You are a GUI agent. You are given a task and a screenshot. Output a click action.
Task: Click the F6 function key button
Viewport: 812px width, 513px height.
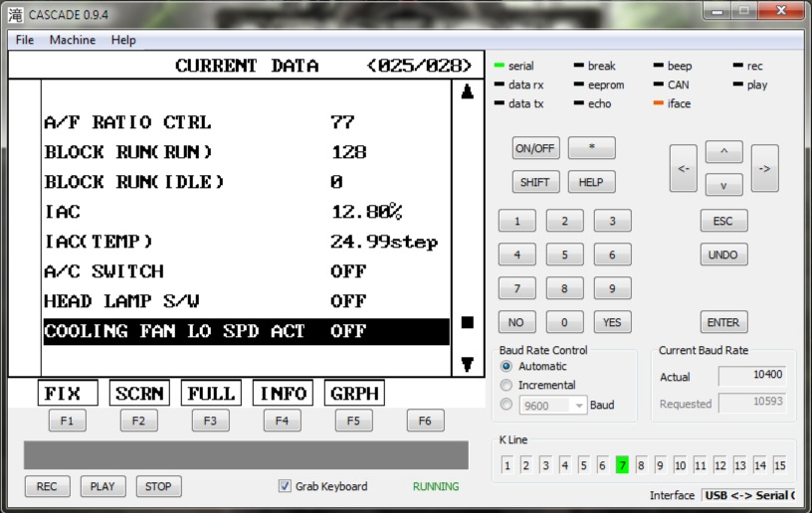click(x=425, y=421)
